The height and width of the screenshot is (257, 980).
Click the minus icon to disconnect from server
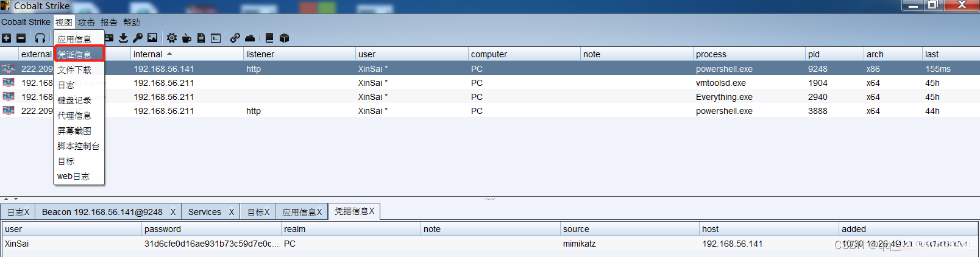click(x=21, y=38)
